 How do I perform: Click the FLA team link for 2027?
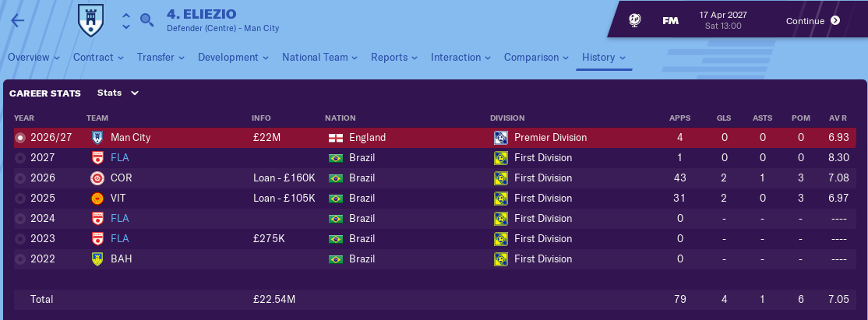point(119,158)
